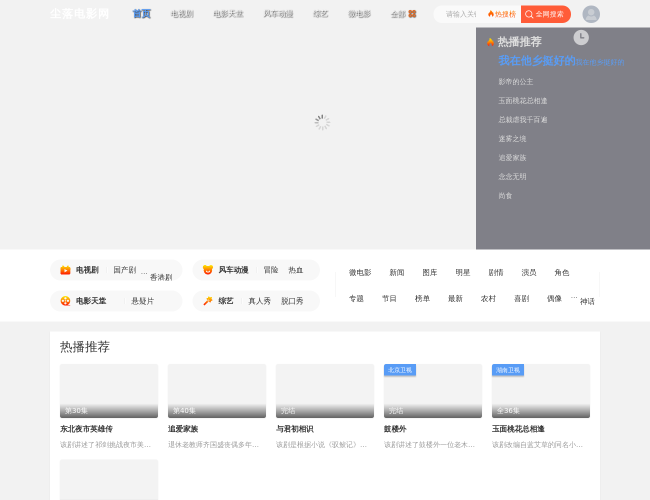Open the 热搜榜 hot search list
The height and width of the screenshot is (500, 650).
tap(502, 14)
